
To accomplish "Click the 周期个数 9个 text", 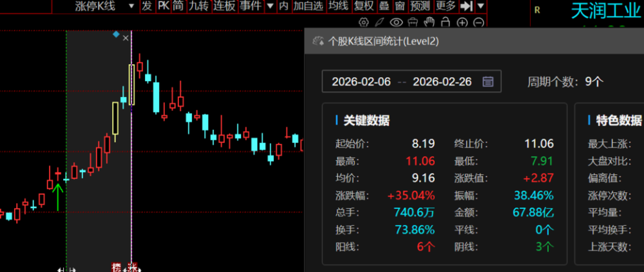I will [x=565, y=82].
